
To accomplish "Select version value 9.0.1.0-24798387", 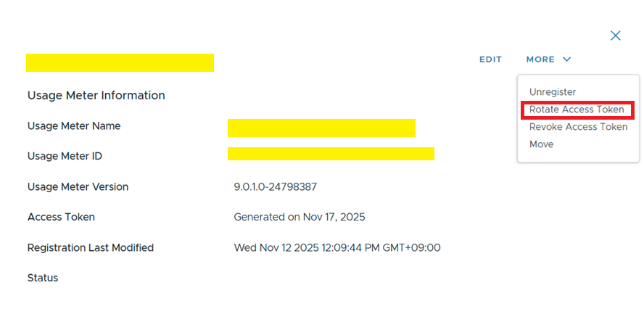I will coord(275,186).
